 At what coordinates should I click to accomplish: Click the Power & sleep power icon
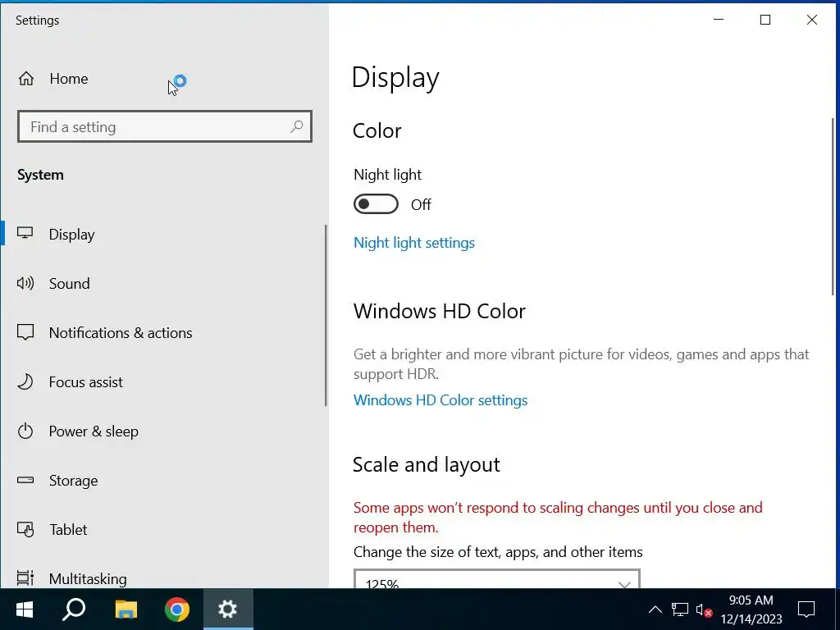(25, 431)
